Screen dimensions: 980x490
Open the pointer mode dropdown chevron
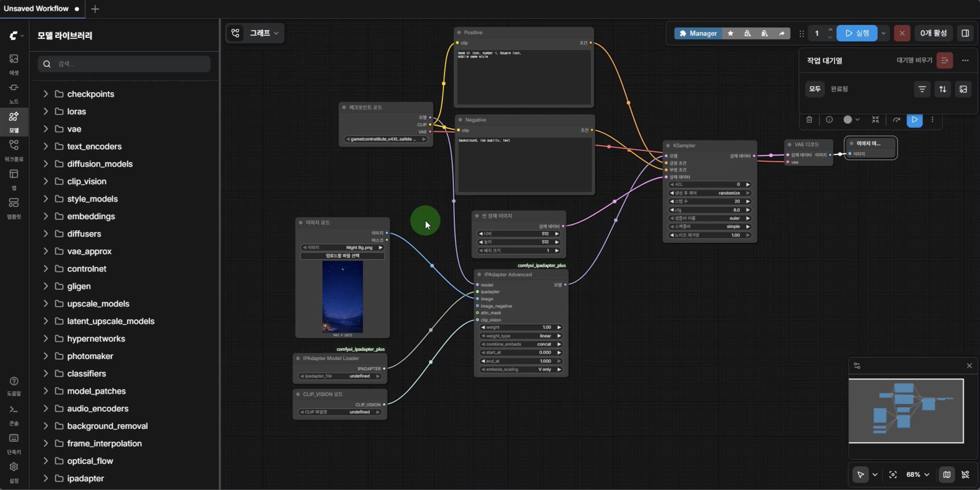(x=875, y=474)
